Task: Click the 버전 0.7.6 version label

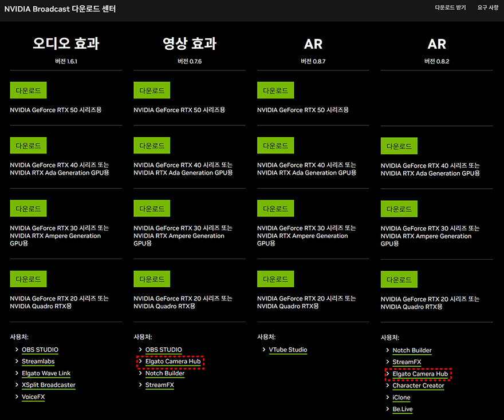Action: 190,61
